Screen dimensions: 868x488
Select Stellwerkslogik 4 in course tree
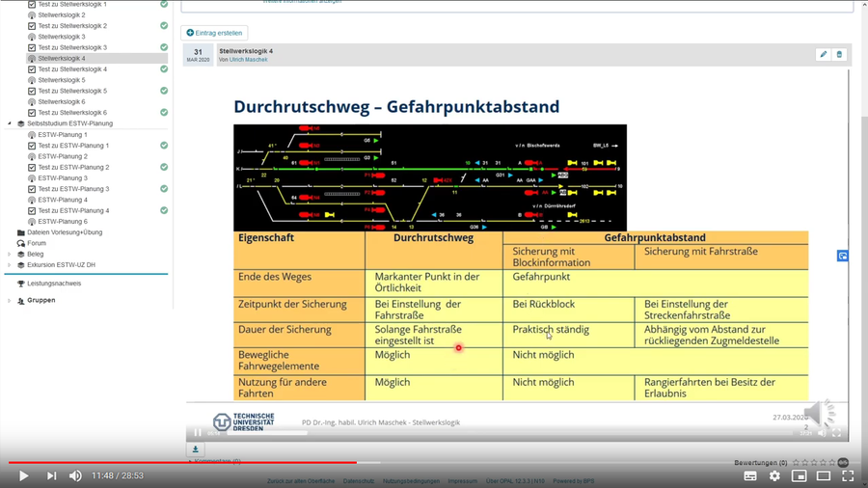(62, 58)
